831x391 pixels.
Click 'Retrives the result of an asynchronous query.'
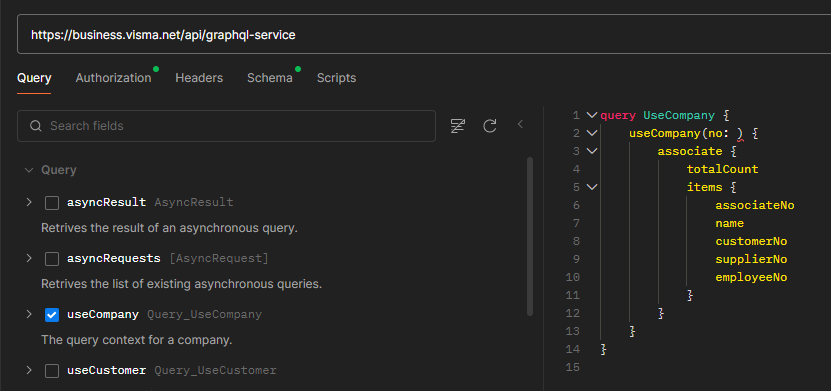pyautogui.click(x=170, y=229)
